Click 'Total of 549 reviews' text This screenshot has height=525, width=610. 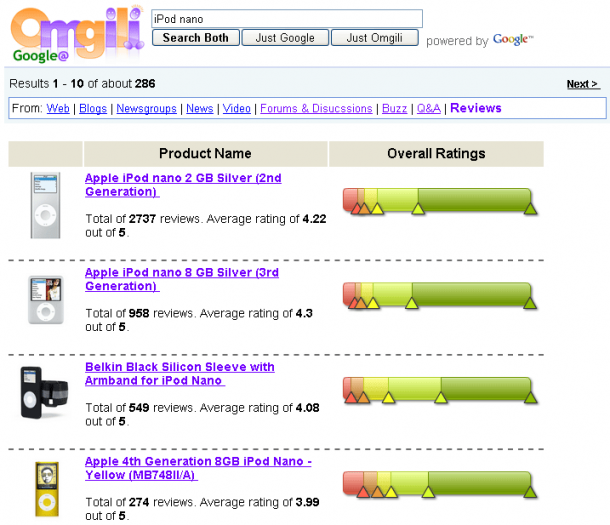140,408
